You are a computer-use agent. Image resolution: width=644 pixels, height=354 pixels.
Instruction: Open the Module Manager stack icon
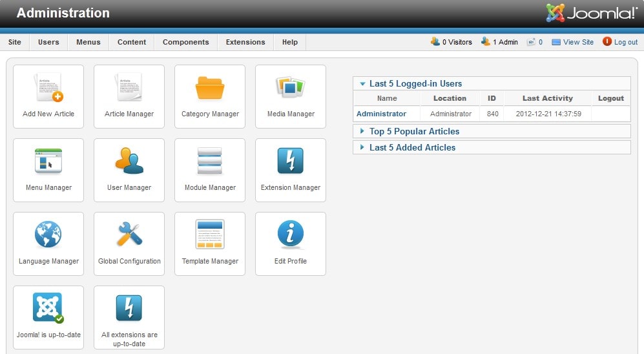(x=210, y=161)
